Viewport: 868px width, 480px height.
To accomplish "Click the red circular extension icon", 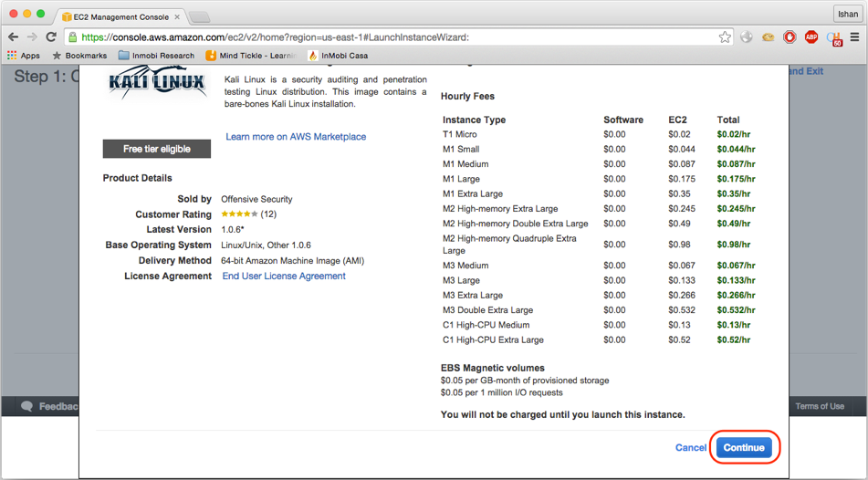I will [x=790, y=37].
